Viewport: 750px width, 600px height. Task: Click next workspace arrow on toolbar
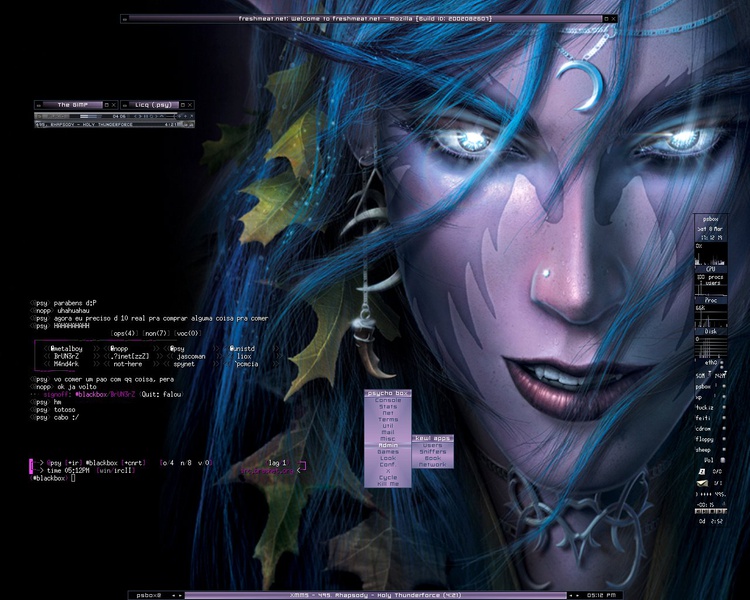[180, 595]
